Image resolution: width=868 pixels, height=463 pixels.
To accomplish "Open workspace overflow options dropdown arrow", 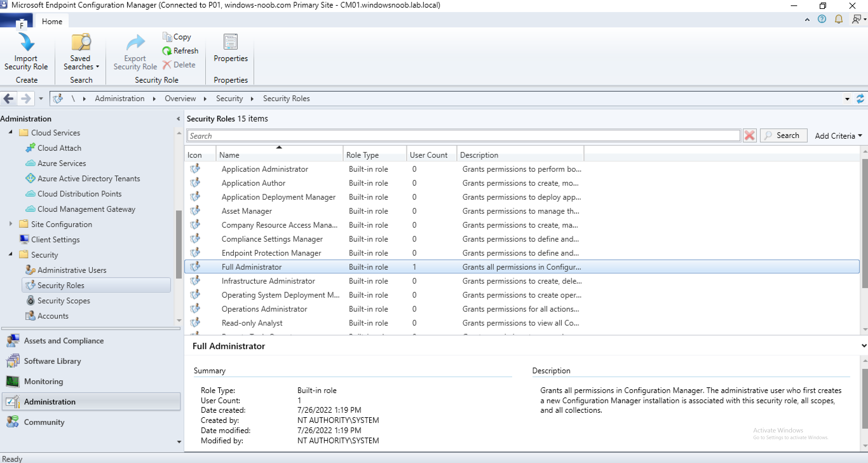I will (x=179, y=441).
